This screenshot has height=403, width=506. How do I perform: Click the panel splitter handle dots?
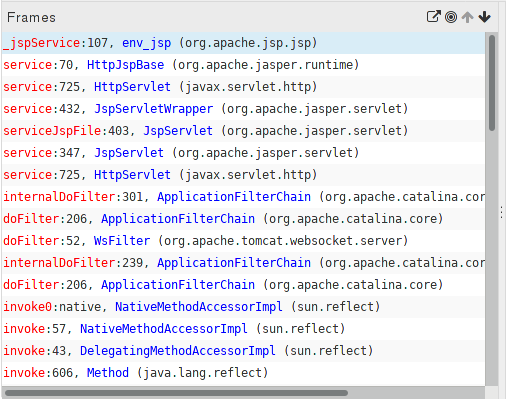click(502, 212)
